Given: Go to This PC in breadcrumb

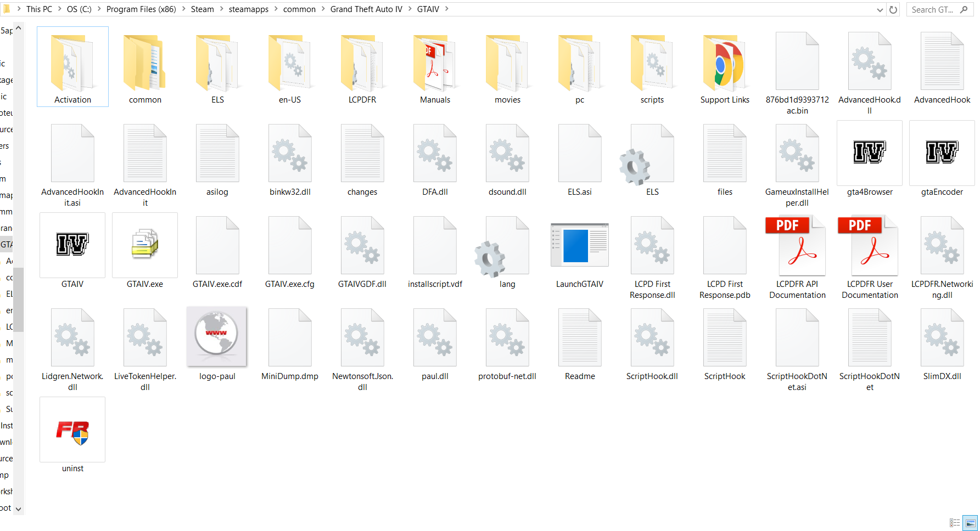Looking at the screenshot, I should [x=39, y=9].
